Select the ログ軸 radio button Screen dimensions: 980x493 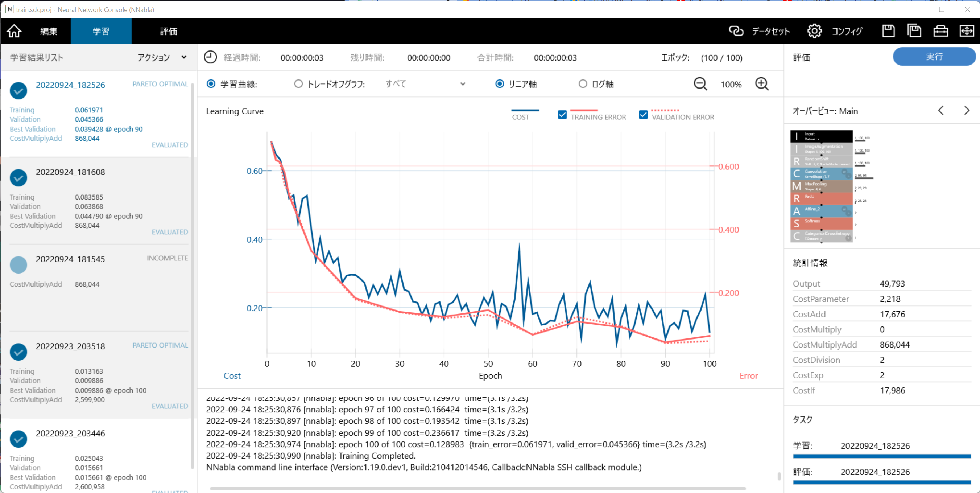582,84
